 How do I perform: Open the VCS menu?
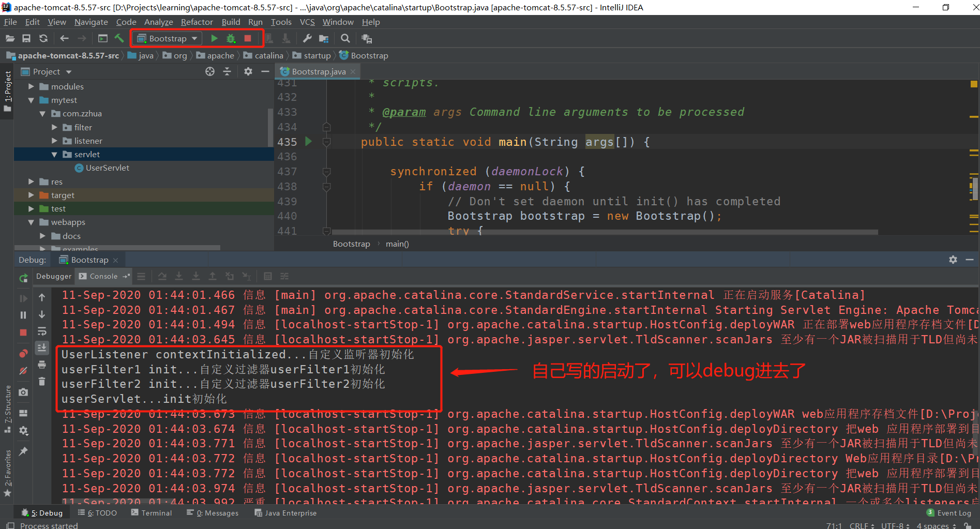pyautogui.click(x=307, y=22)
